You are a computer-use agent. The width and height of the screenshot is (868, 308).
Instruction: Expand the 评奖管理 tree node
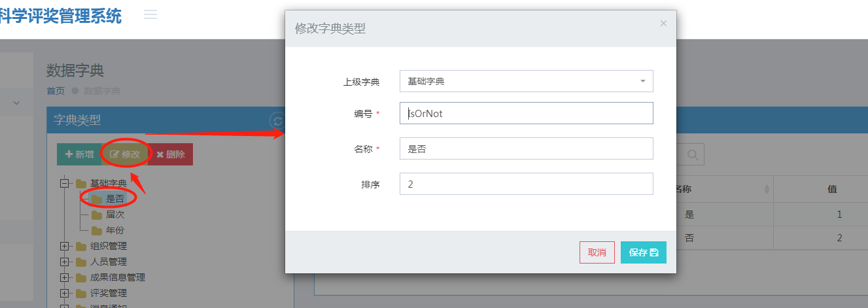(65, 293)
